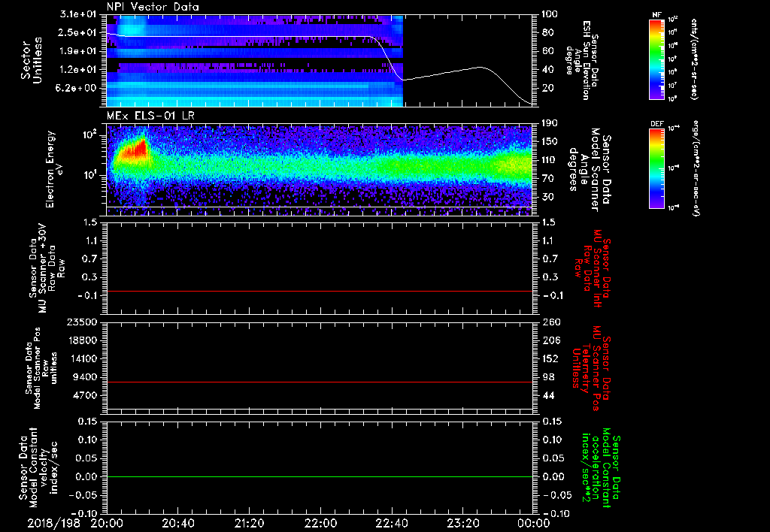Click the 2.5e+01 sector tick value
The width and height of the screenshot is (770, 532).
79,32
